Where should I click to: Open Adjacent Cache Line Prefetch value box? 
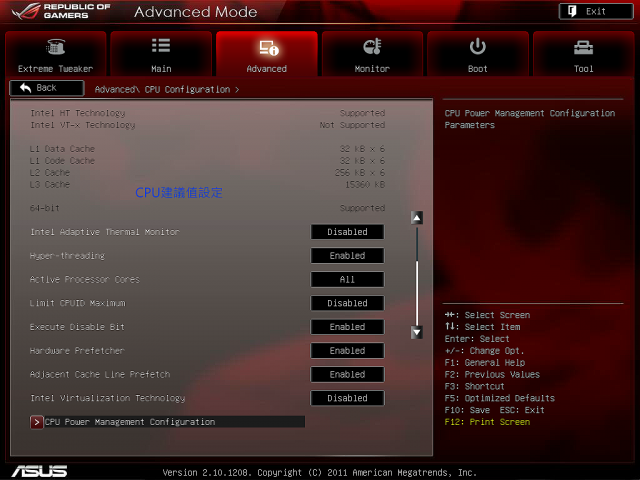point(347,374)
